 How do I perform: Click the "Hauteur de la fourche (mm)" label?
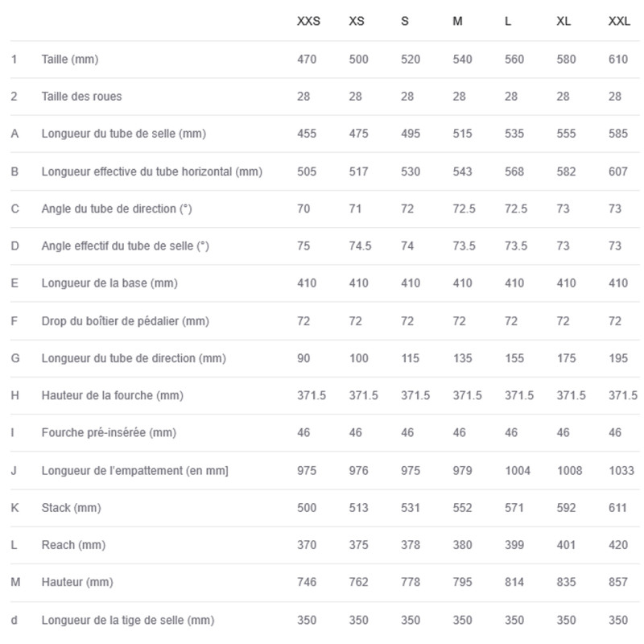[112, 395]
